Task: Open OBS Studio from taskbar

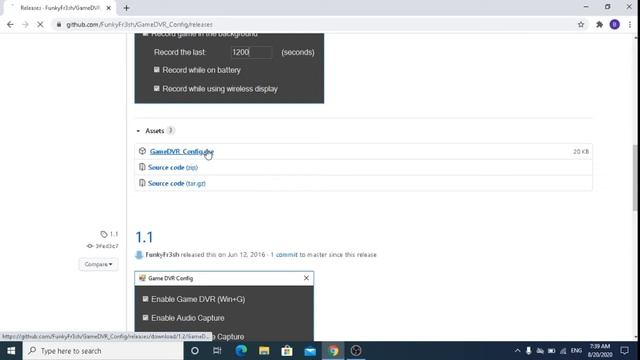Action: click(356, 351)
